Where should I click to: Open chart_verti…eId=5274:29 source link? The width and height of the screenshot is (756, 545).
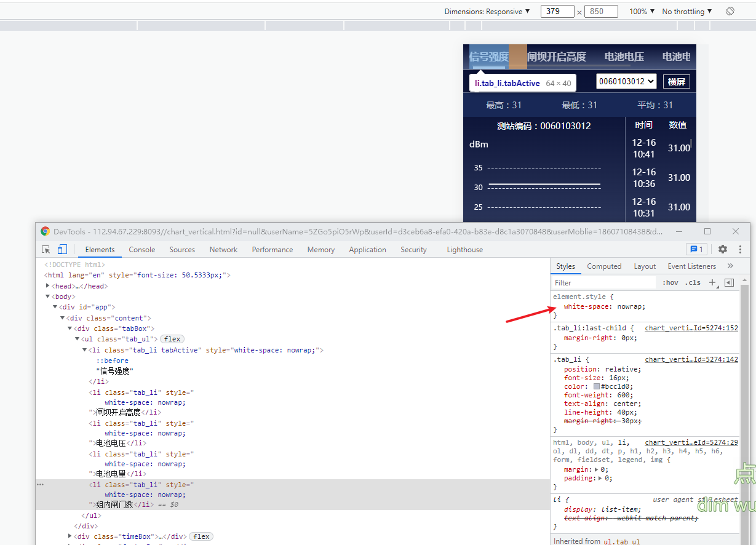691,442
